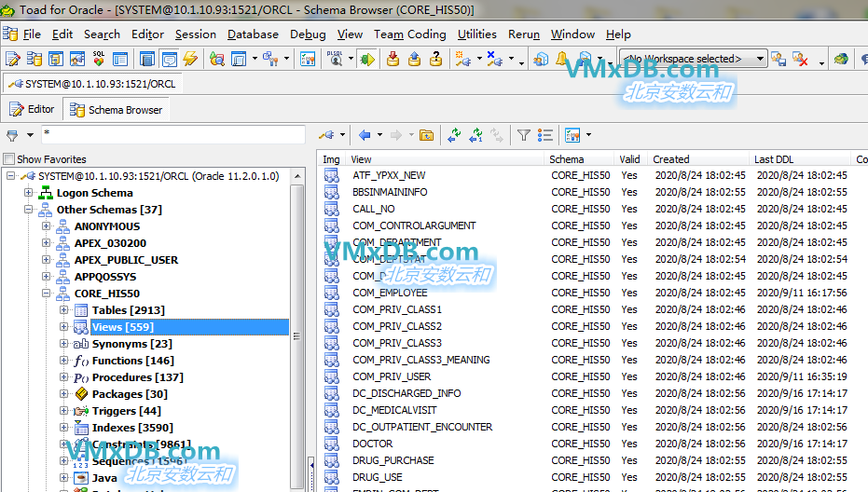Click the yellow lightning bolt icon

tap(190, 59)
